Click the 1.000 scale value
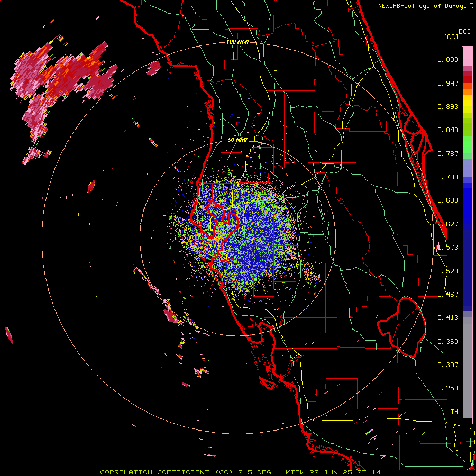The height and width of the screenshot is (476, 476). click(x=448, y=59)
